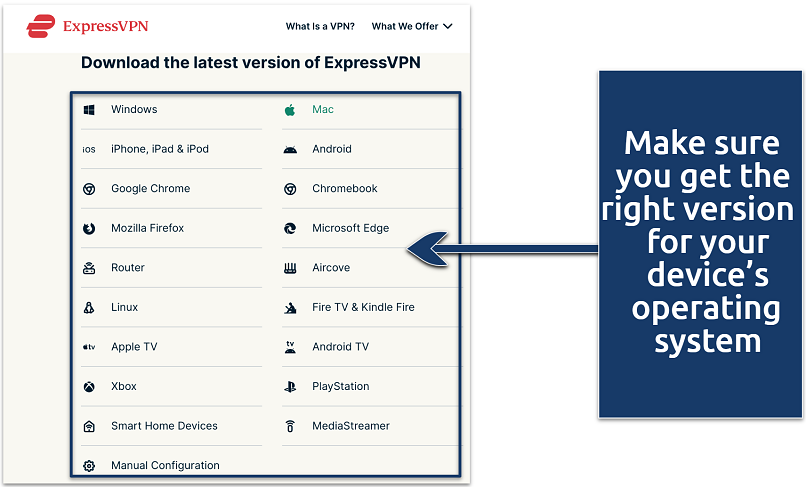
Task: Open the PlayStation setup link
Action: pyautogui.click(x=341, y=387)
